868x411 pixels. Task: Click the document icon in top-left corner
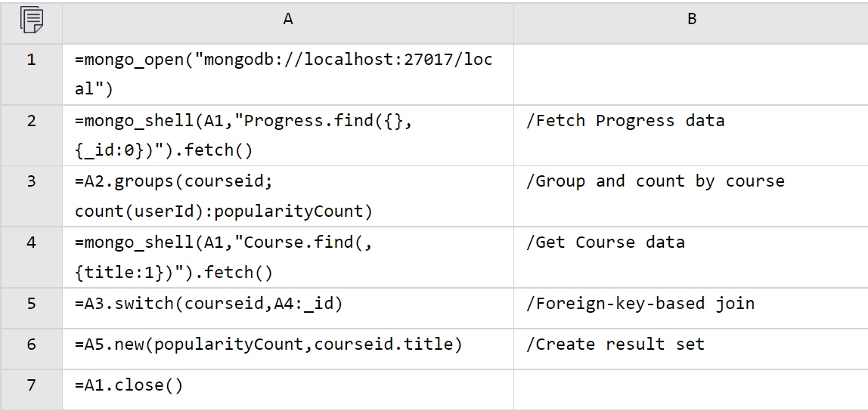tap(31, 20)
